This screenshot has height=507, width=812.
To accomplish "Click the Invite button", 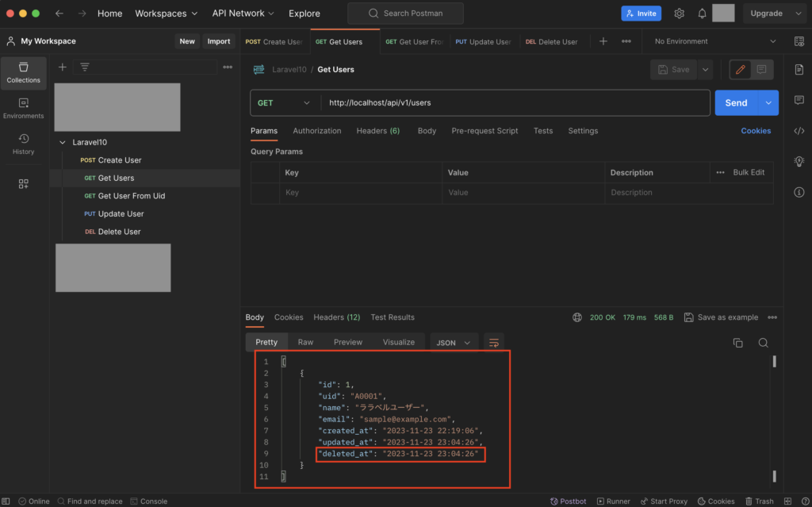I will 641,13.
